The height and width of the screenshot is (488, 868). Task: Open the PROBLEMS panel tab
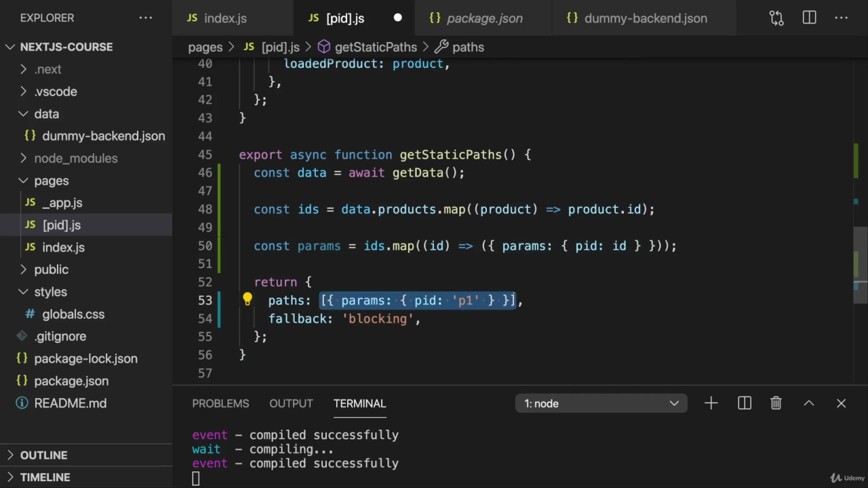click(x=220, y=403)
